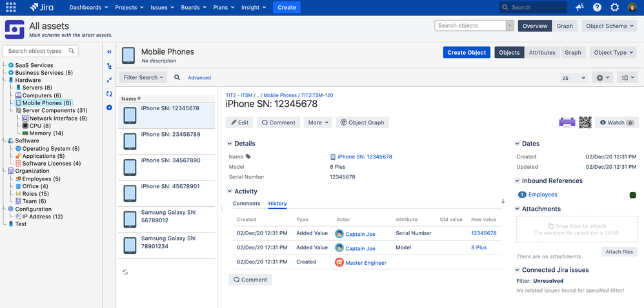Open the Object Type dropdown
This screenshot has height=308, width=644.
coord(613,52)
